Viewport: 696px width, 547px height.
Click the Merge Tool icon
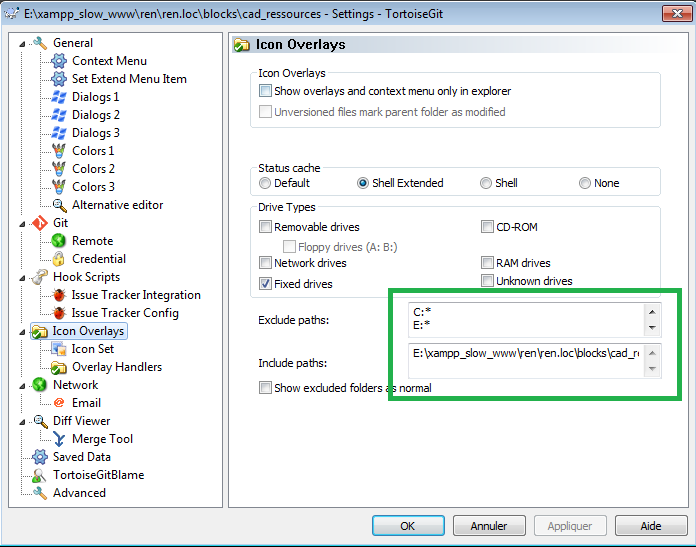pos(59,439)
